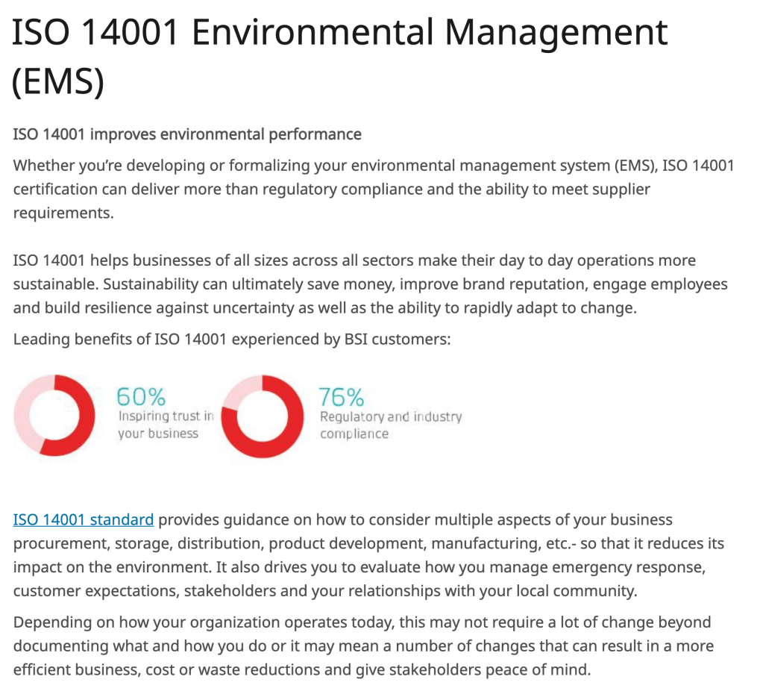Click '(EMS)' in the page heading
763x700 pixels.
point(57,81)
